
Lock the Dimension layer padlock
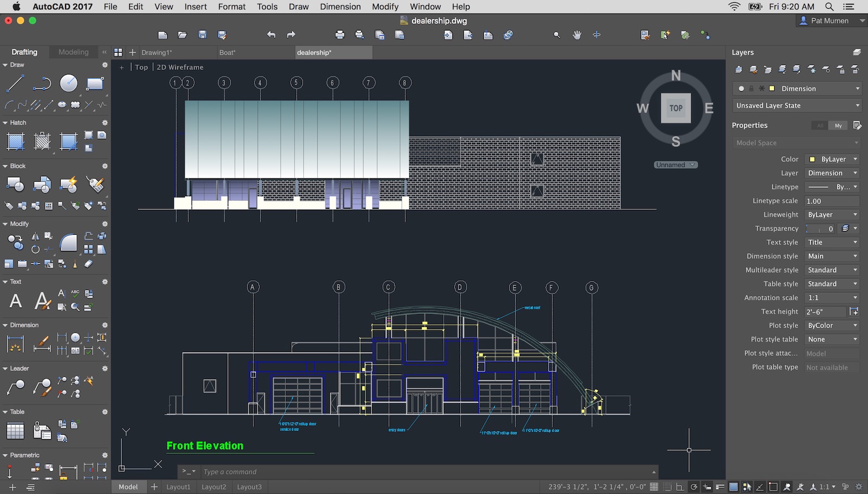751,88
